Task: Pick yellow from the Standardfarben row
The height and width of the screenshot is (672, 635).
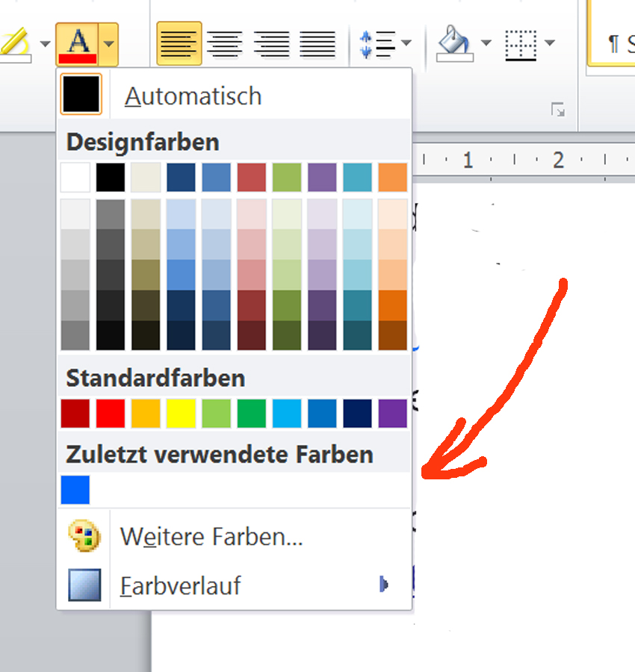Action: pos(181,413)
